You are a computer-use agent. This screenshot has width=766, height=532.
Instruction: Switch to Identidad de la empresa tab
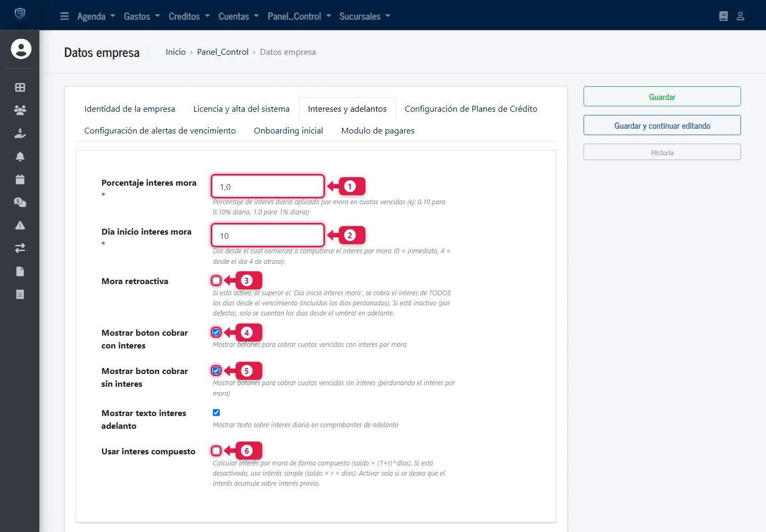point(130,109)
